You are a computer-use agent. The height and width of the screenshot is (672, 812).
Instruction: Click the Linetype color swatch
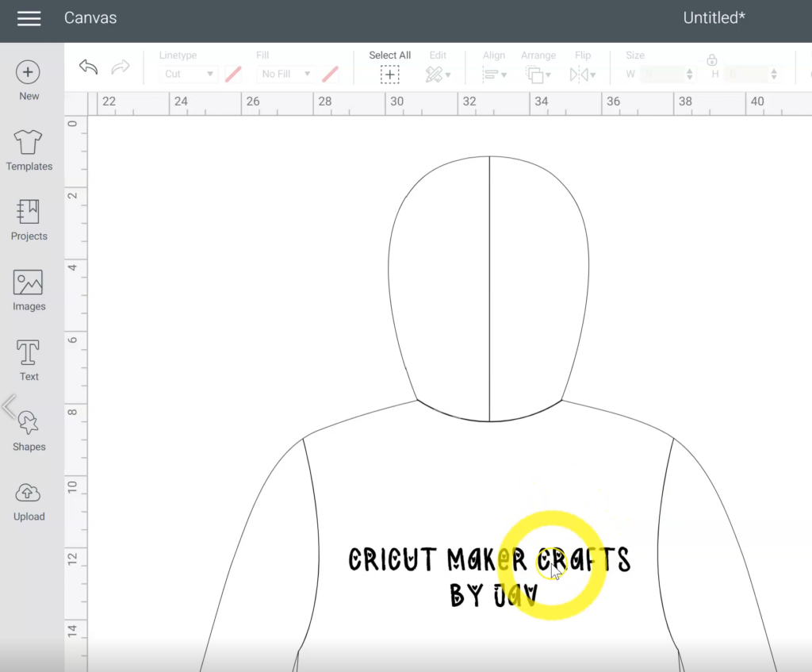pyautogui.click(x=233, y=74)
